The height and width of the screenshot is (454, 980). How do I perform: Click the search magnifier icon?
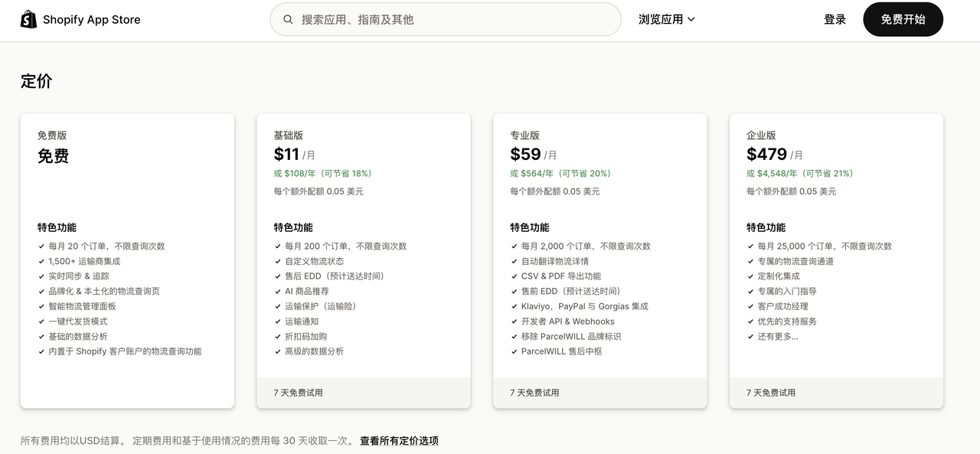287,19
